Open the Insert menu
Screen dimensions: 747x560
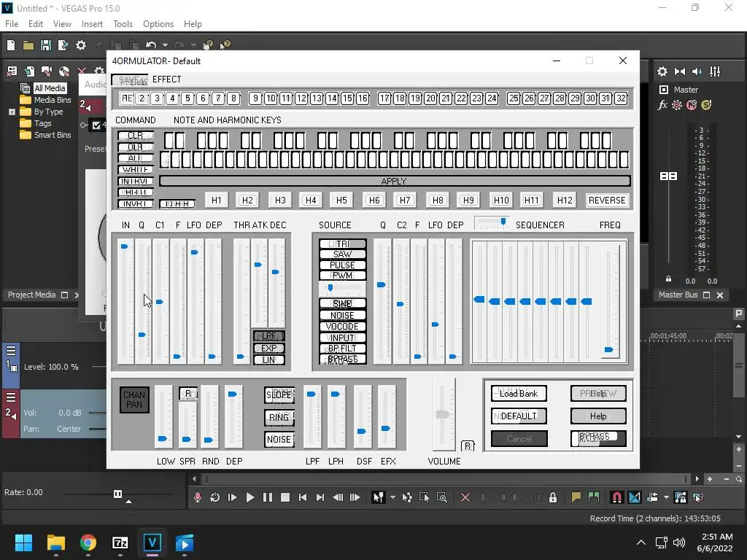[x=92, y=24]
